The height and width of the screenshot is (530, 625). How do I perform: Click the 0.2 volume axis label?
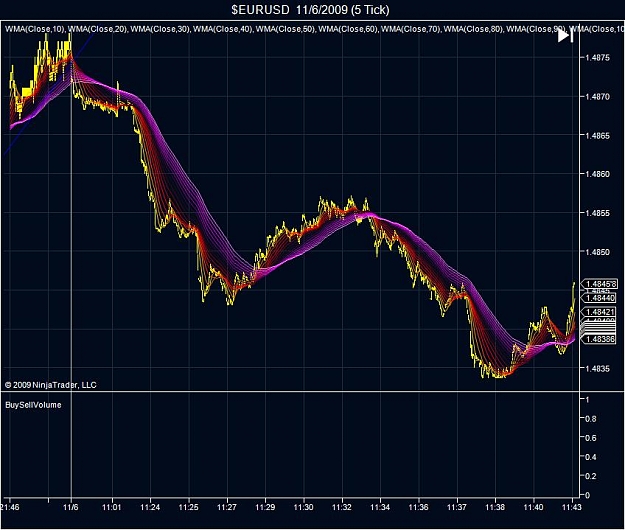coord(590,476)
